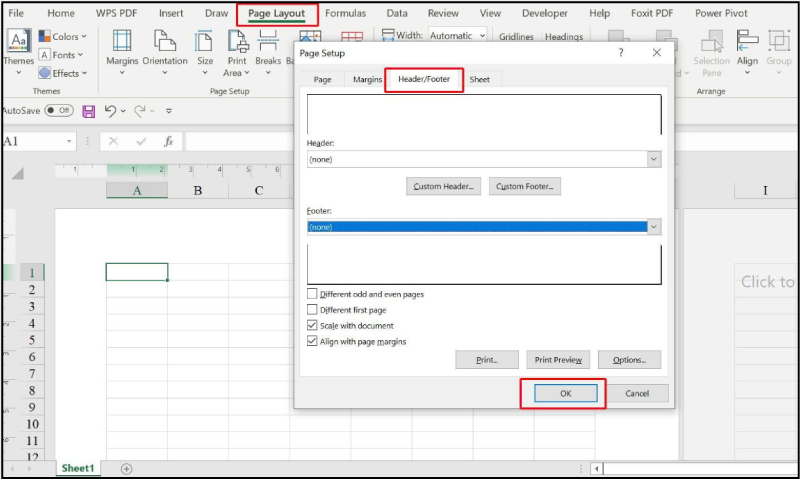Open the Align objects icon
800x479 pixels.
747,42
